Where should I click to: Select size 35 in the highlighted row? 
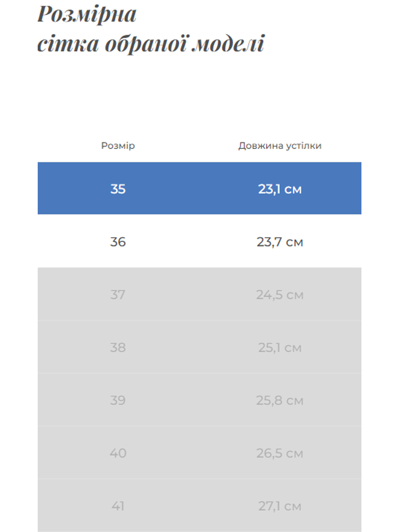pos(118,189)
